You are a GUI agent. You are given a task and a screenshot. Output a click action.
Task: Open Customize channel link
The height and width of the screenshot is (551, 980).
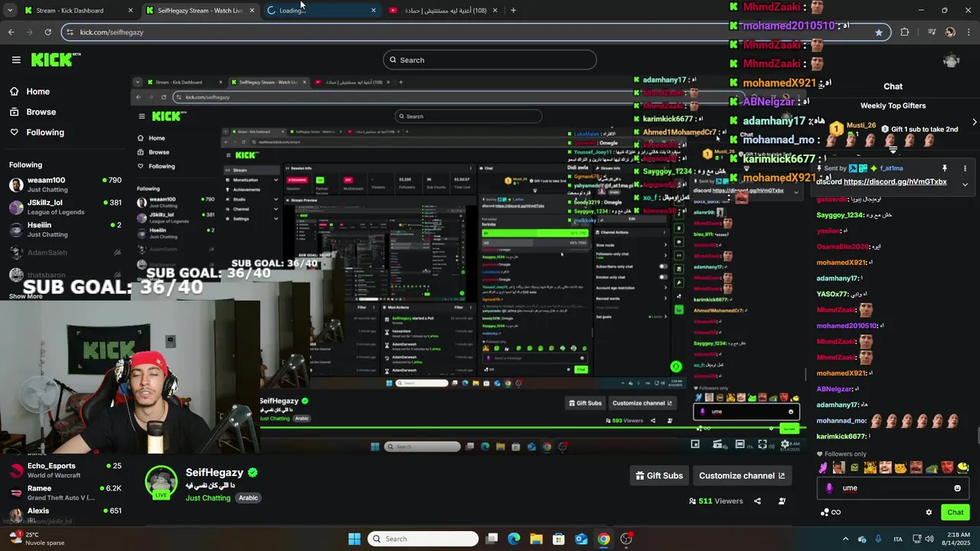742,475
